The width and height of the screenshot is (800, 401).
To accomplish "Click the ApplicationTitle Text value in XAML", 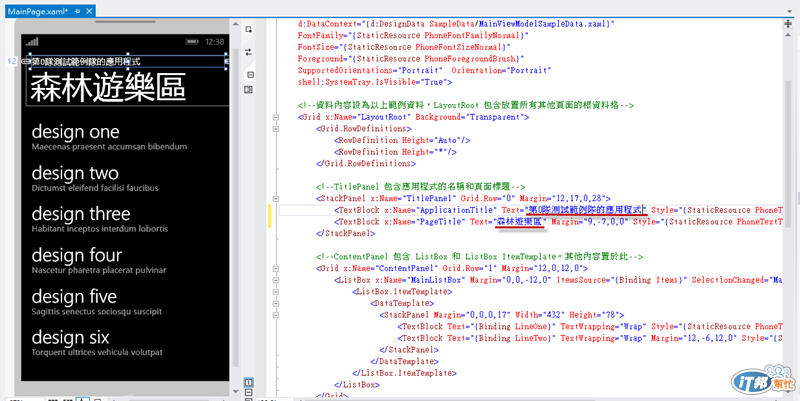I will (586, 210).
